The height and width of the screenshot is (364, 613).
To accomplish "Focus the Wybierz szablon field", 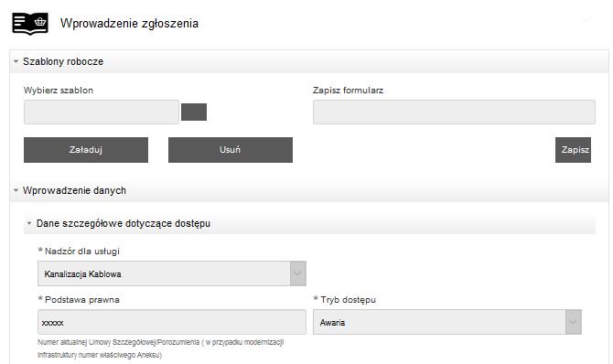I will [x=102, y=112].
